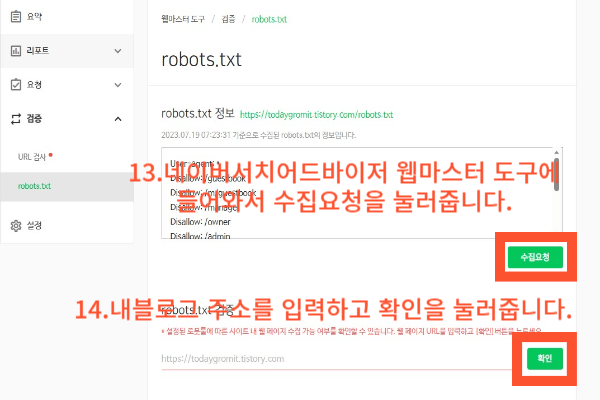Click the 'robots.txt 정보' section title

point(198,113)
